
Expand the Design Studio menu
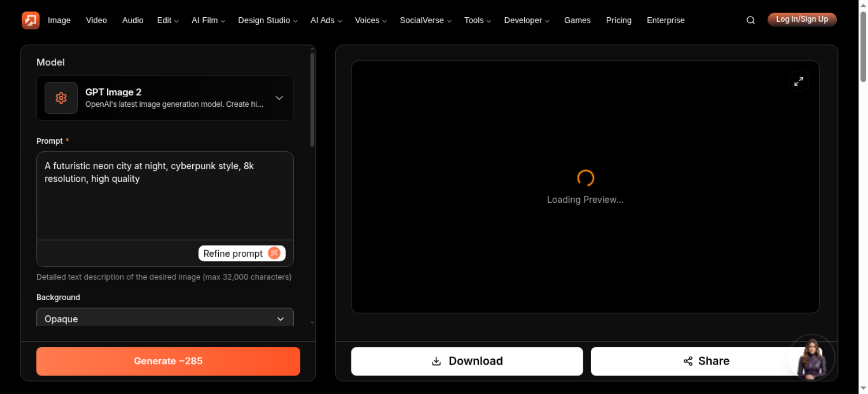[x=267, y=20]
